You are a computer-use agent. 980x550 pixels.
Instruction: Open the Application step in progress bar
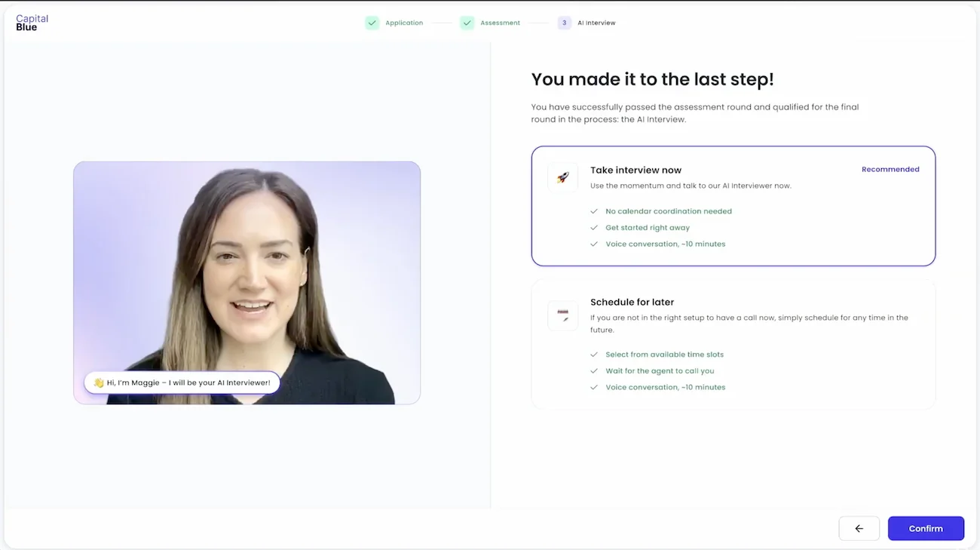pyautogui.click(x=404, y=23)
